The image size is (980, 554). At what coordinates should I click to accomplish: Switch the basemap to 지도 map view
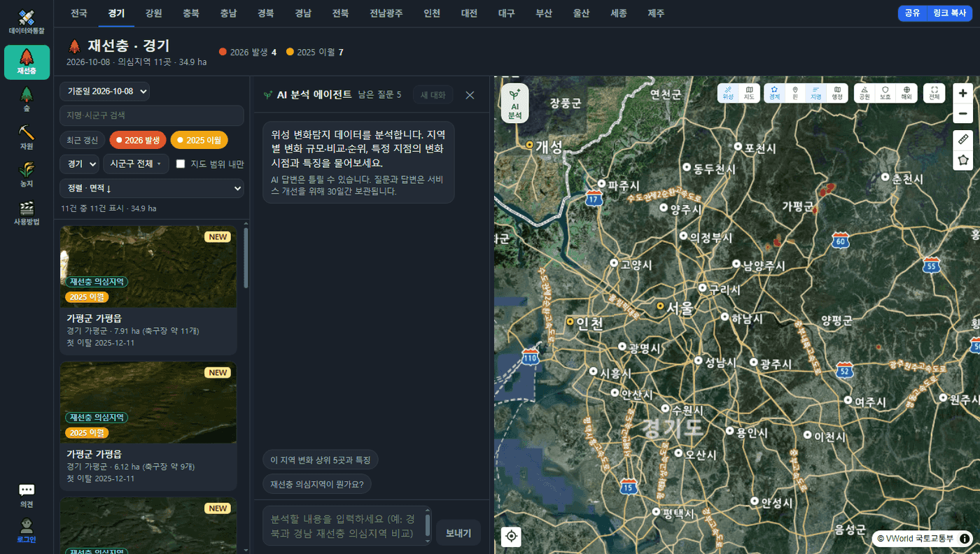point(749,93)
